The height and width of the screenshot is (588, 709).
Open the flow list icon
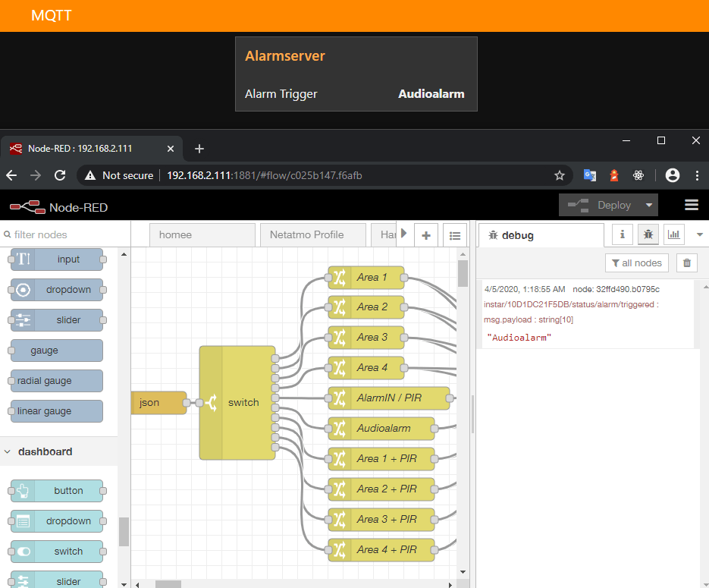[x=454, y=234]
